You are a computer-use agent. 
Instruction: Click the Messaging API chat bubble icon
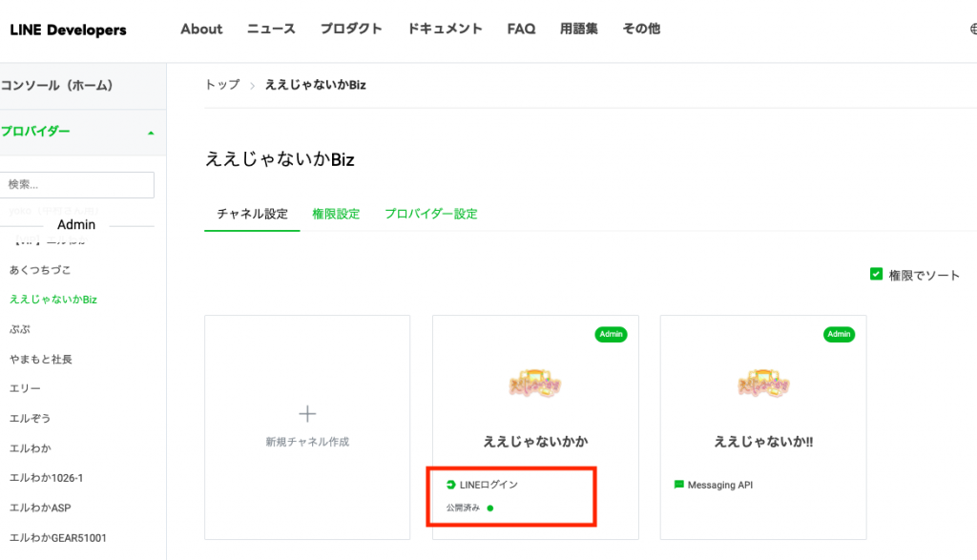(x=679, y=485)
